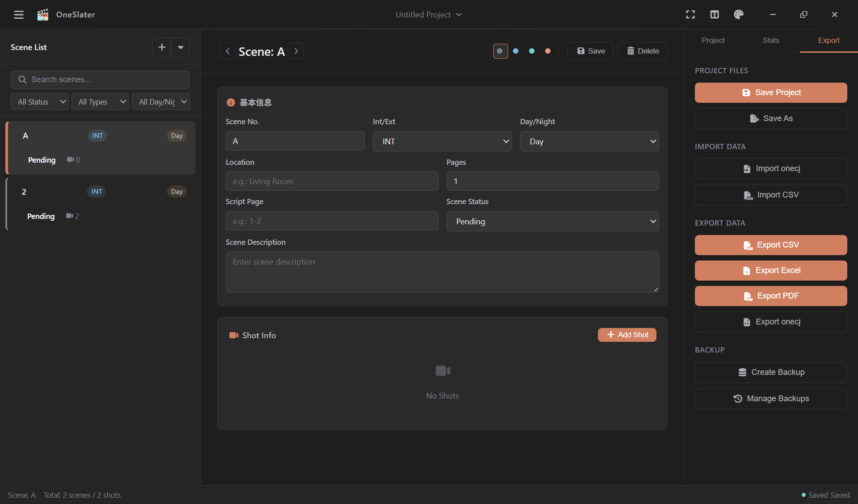
Task: Save the current scene
Action: pyautogui.click(x=590, y=51)
